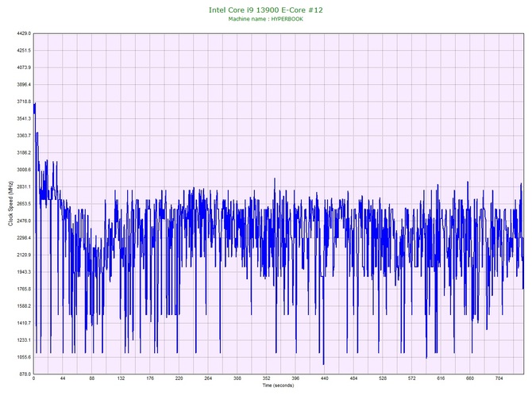Click the 1765.8 y-axis value
This screenshot has height=399, width=532.
coord(24,290)
